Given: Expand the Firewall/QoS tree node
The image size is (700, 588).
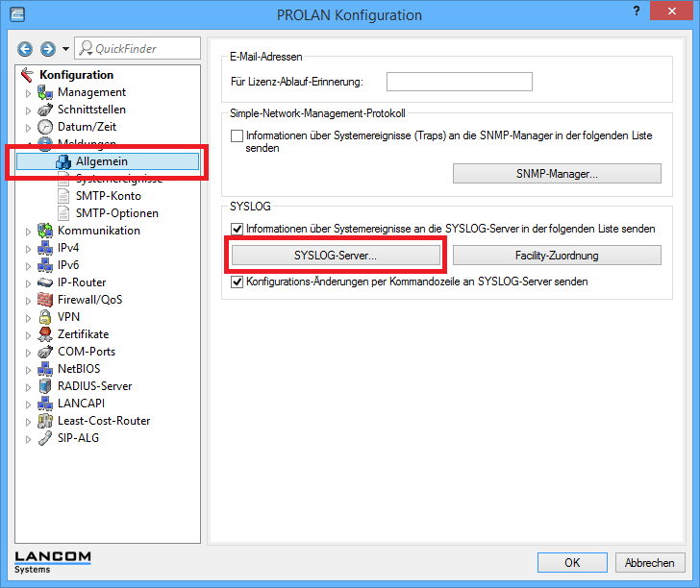Looking at the screenshot, I should (28, 301).
